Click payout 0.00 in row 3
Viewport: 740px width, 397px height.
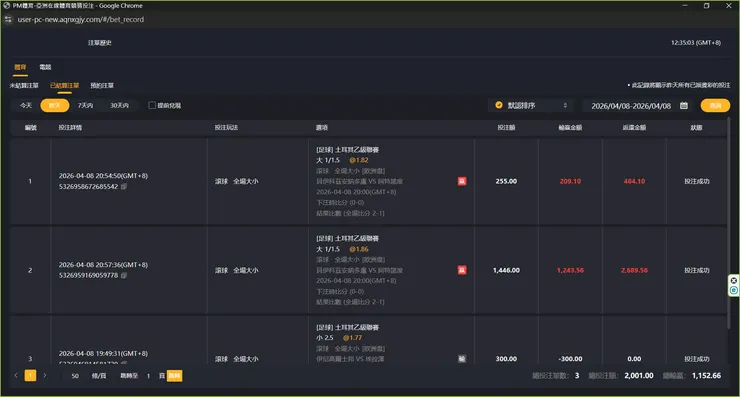pyautogui.click(x=634, y=359)
